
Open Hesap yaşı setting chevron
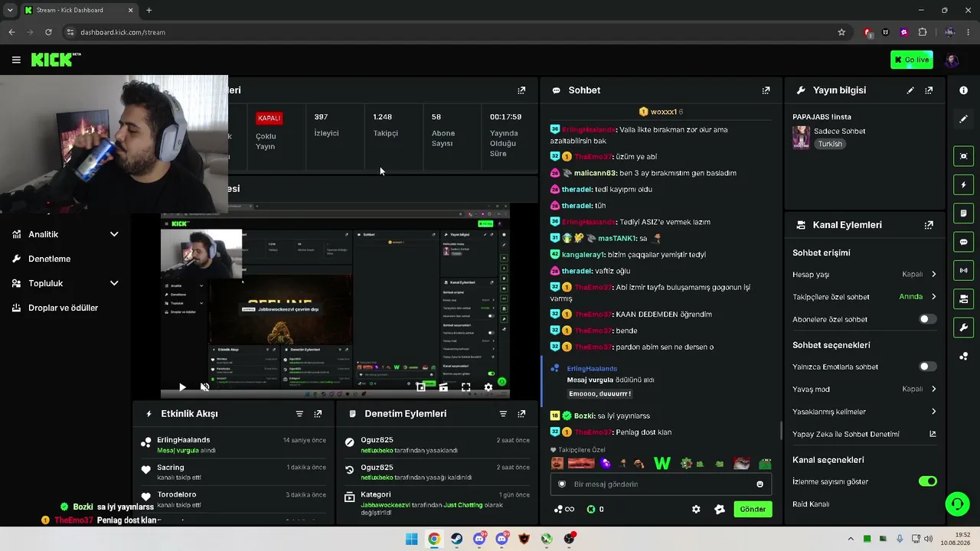(933, 274)
